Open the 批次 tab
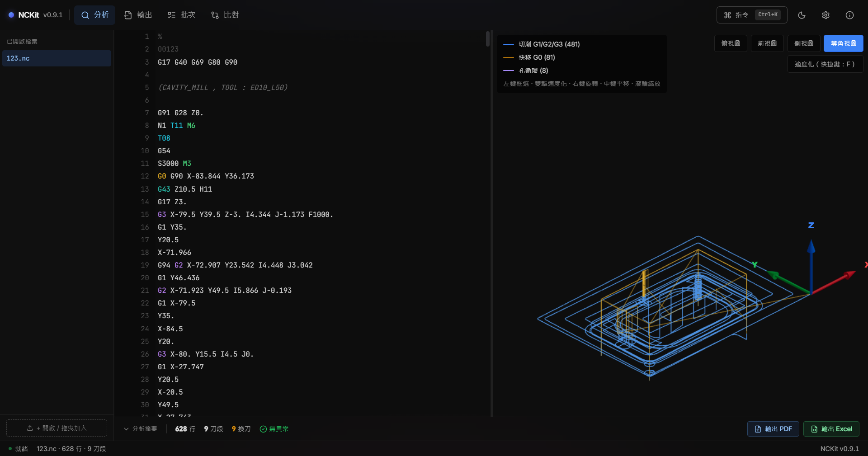The width and height of the screenshot is (868, 456). pos(181,15)
